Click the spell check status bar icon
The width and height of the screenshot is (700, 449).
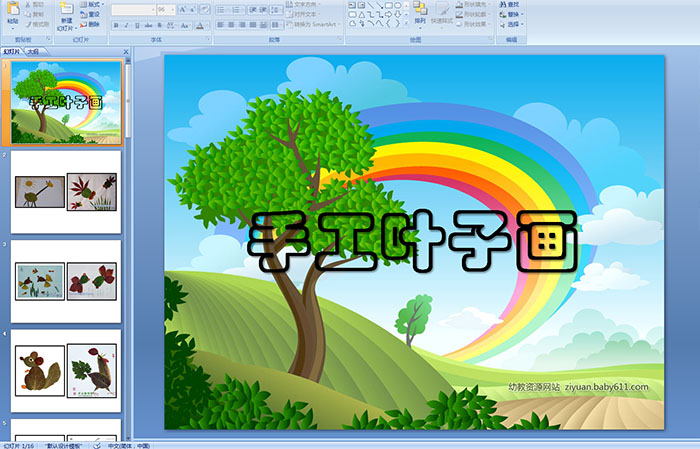97,445
